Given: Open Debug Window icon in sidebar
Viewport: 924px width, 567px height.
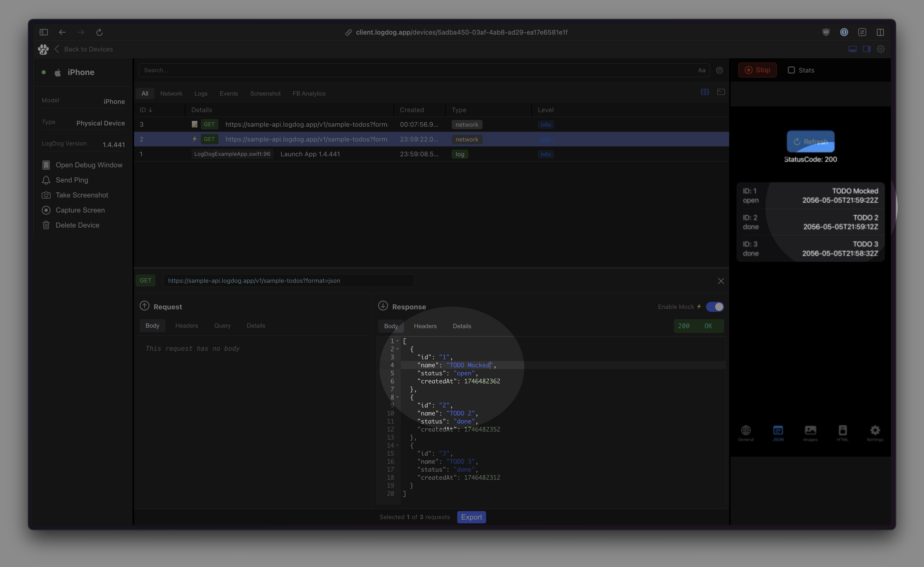Looking at the screenshot, I should (x=46, y=165).
